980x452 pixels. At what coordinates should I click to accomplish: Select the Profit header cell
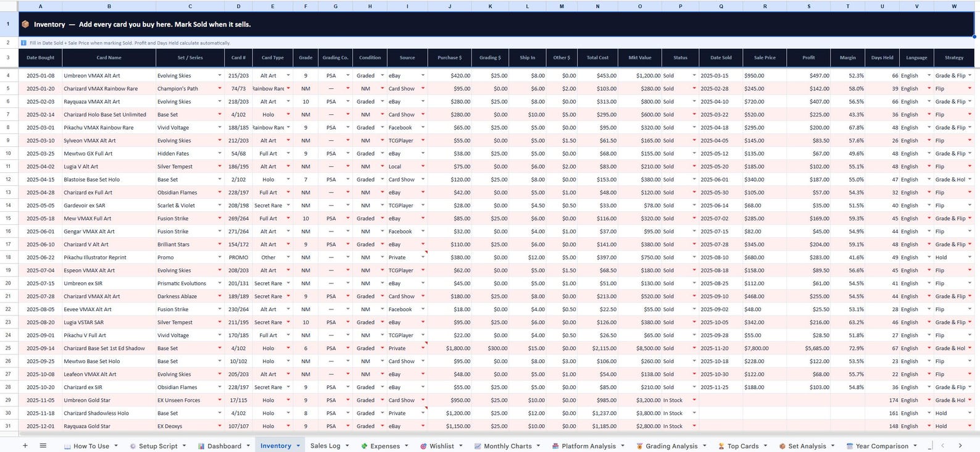808,57
